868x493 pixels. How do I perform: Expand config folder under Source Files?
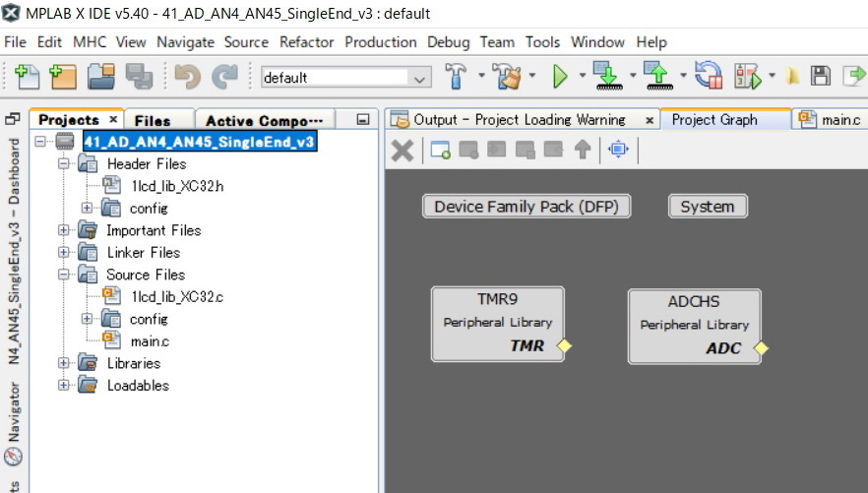click(87, 319)
